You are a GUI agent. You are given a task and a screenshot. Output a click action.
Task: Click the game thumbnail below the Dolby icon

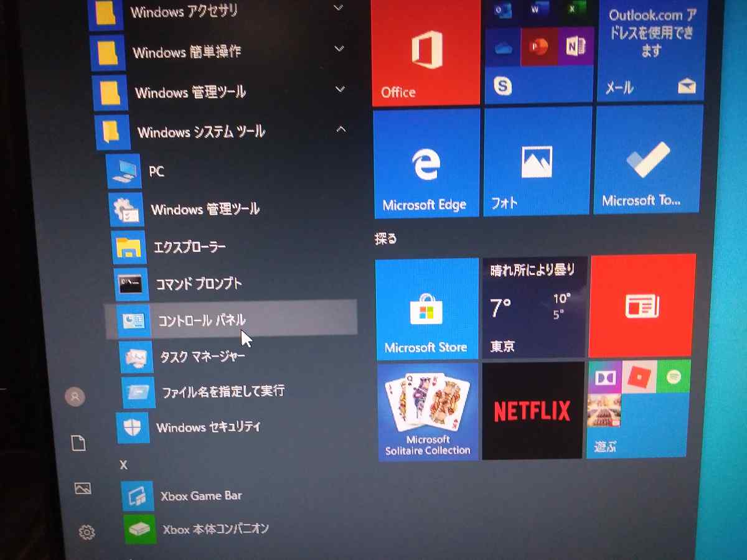pyautogui.click(x=604, y=409)
